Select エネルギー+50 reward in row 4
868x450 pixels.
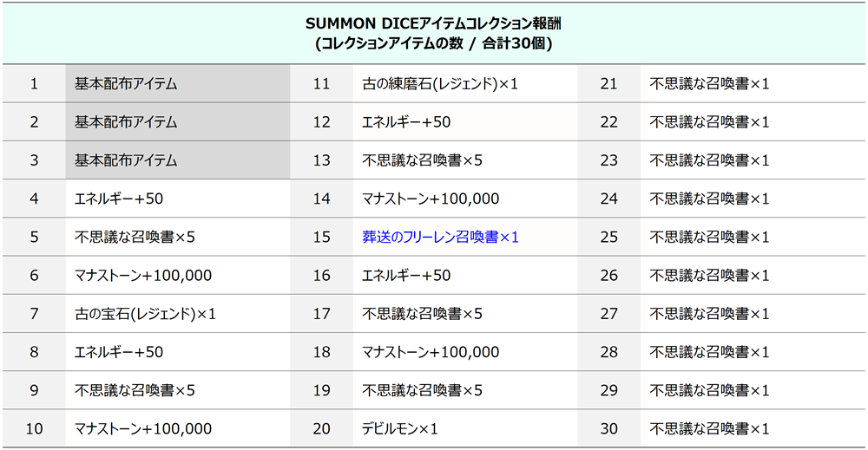119,199
